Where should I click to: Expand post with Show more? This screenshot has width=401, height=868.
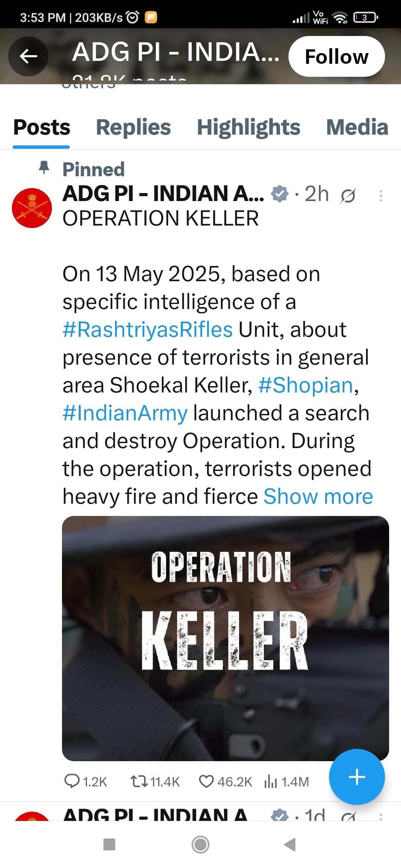(x=318, y=496)
